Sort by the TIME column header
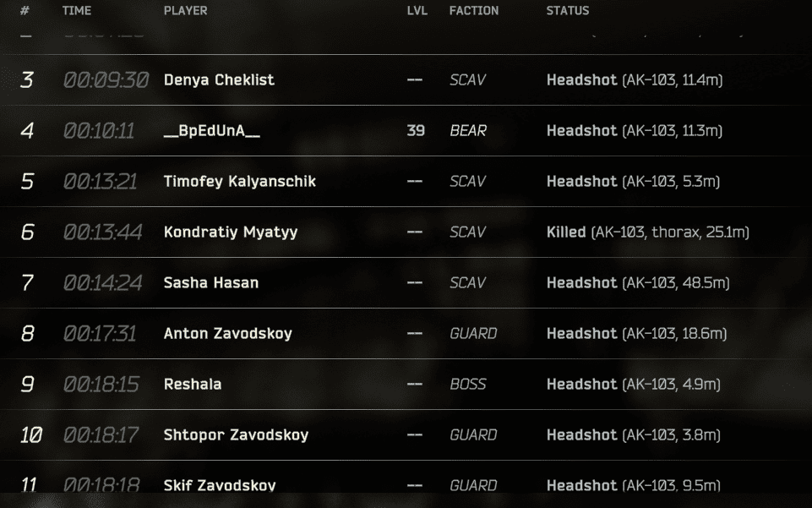This screenshot has height=508, width=812. [77, 11]
